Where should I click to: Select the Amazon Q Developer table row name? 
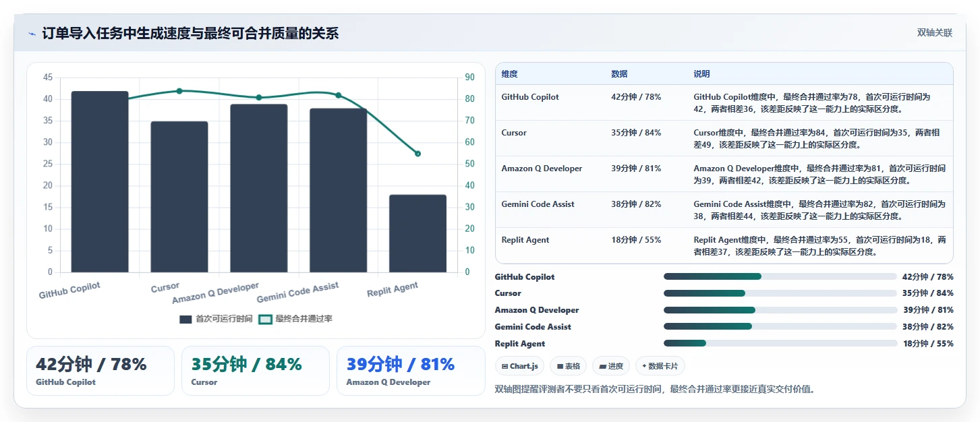(x=542, y=169)
